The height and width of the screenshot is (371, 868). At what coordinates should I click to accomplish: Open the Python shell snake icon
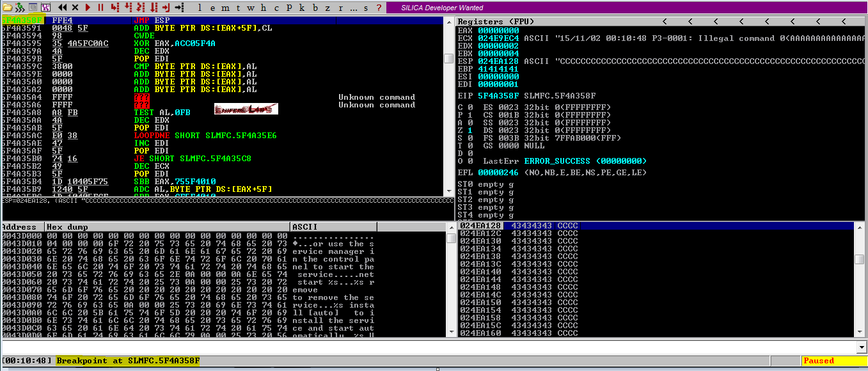(20, 7)
